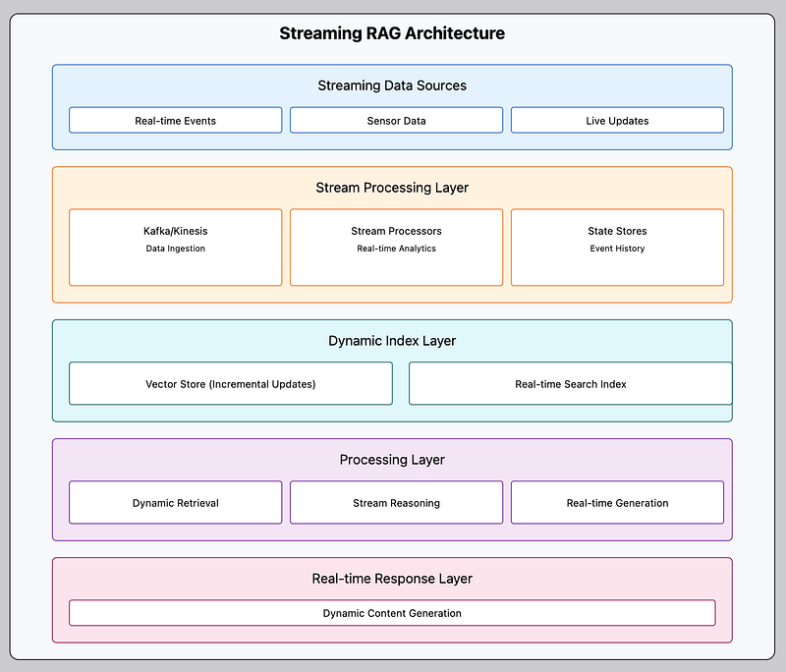Select the Event History subtitle
This screenshot has width=786, height=672.
(x=618, y=249)
